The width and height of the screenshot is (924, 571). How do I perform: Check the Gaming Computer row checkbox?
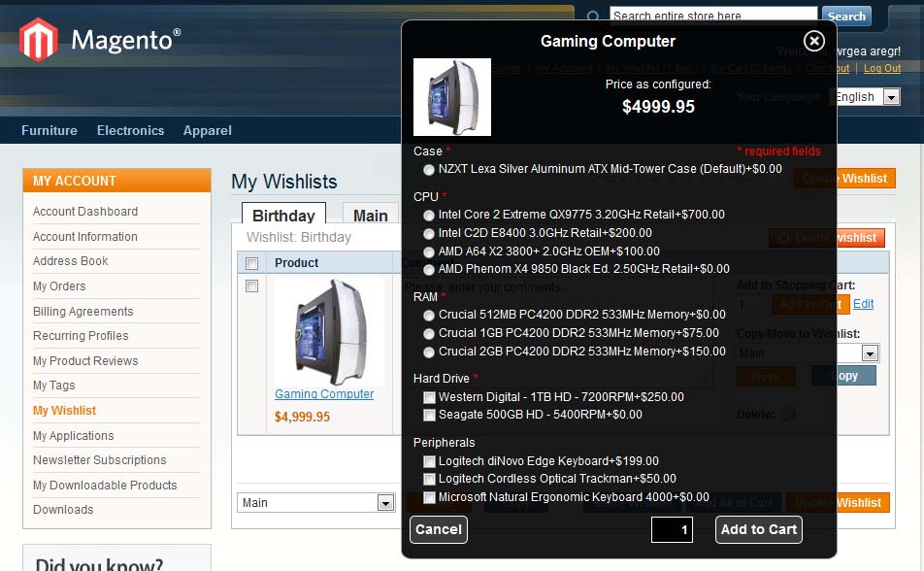coord(251,286)
